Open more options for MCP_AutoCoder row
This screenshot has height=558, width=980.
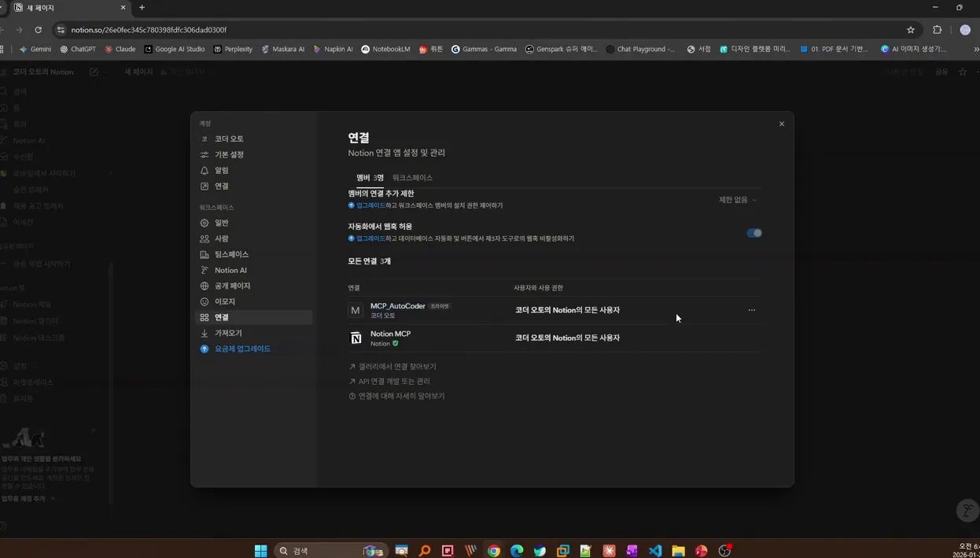(752, 310)
